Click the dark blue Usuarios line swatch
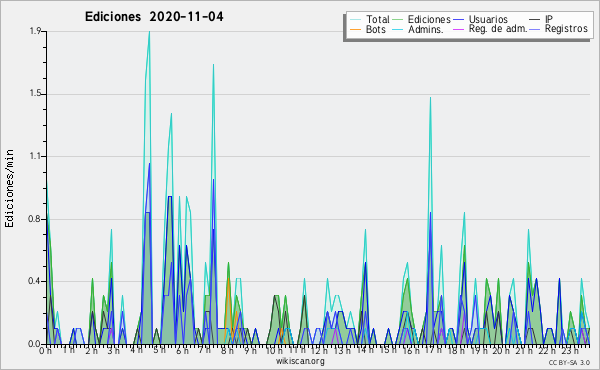 [458, 20]
